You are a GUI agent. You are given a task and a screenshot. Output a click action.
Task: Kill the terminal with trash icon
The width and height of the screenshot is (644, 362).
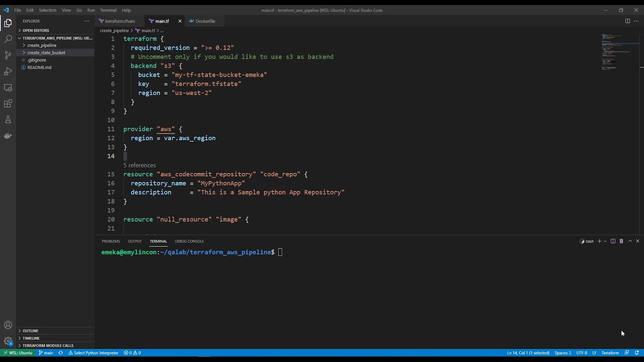pyautogui.click(x=621, y=241)
